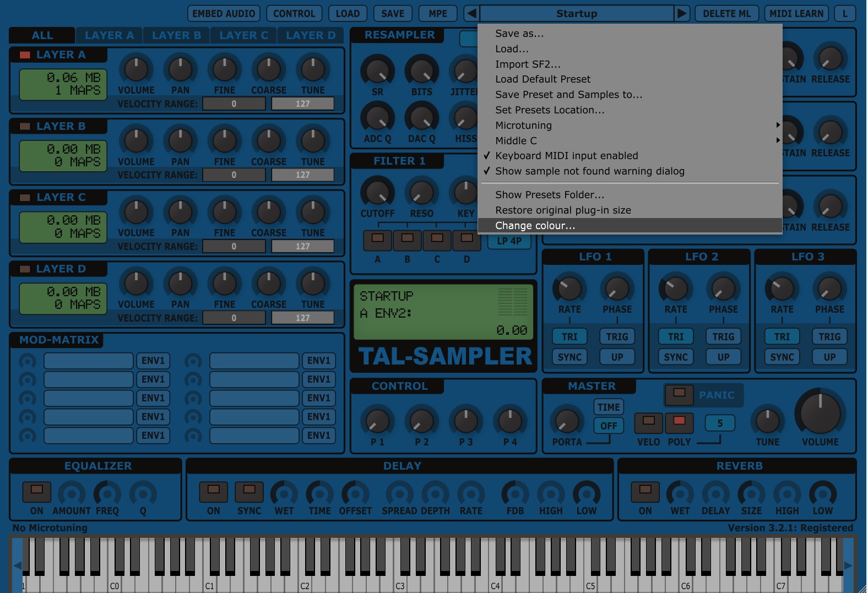
Task: Shift the keyboard right with the arrow
Action: [x=848, y=565]
